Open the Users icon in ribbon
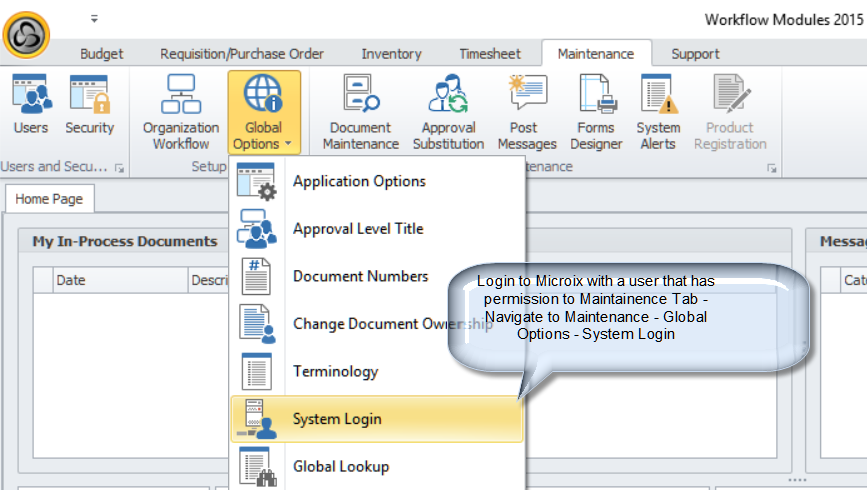The image size is (867, 490). (x=31, y=107)
